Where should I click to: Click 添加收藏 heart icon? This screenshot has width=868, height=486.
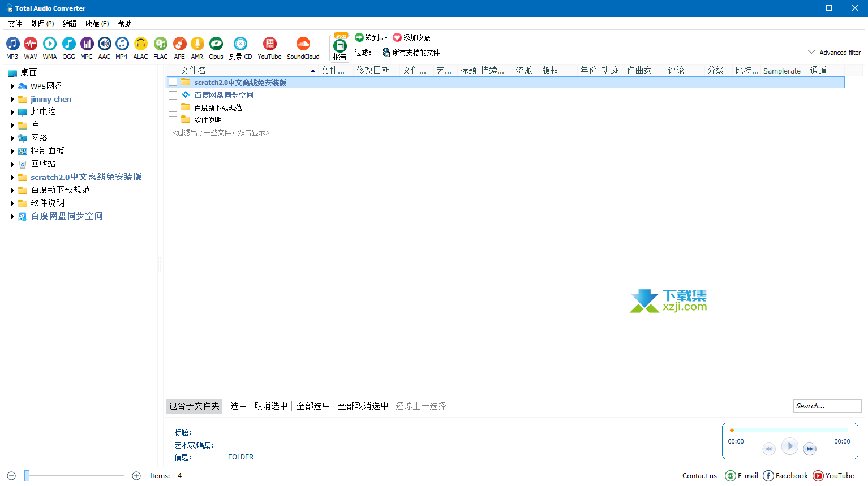point(397,37)
